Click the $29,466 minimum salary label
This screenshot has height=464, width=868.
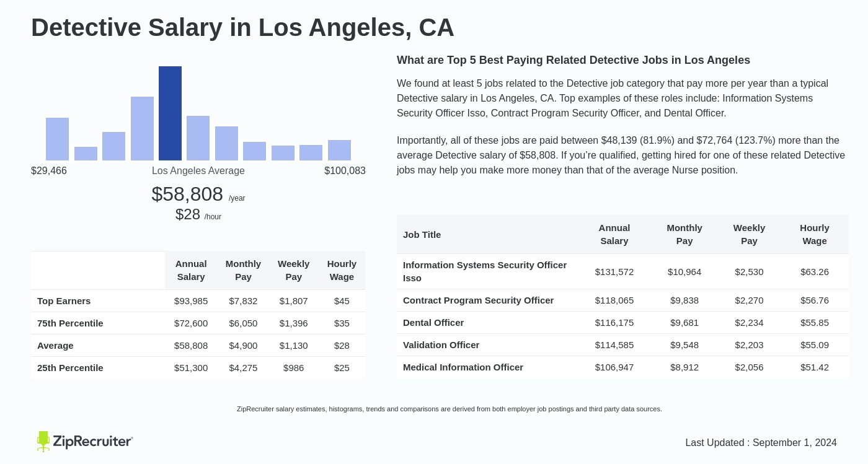click(x=49, y=171)
